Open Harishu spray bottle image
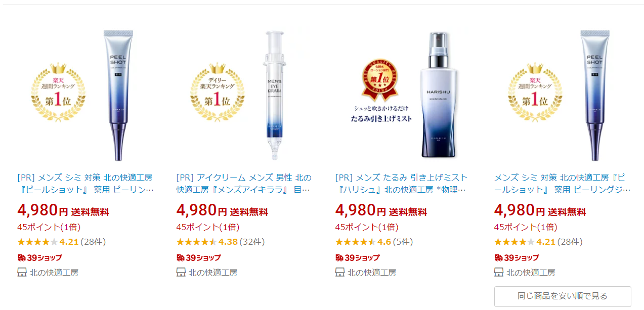This screenshot has height=310, width=644. (x=403, y=94)
